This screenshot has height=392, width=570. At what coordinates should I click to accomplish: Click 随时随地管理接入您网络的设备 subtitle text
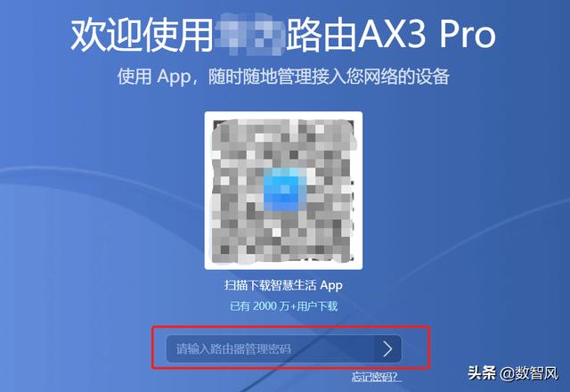point(329,77)
